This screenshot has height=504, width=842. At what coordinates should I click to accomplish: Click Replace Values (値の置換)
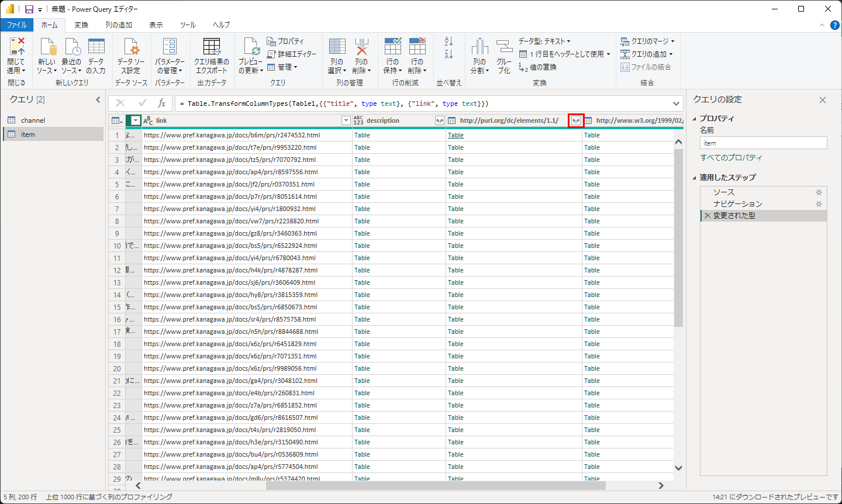point(537,67)
